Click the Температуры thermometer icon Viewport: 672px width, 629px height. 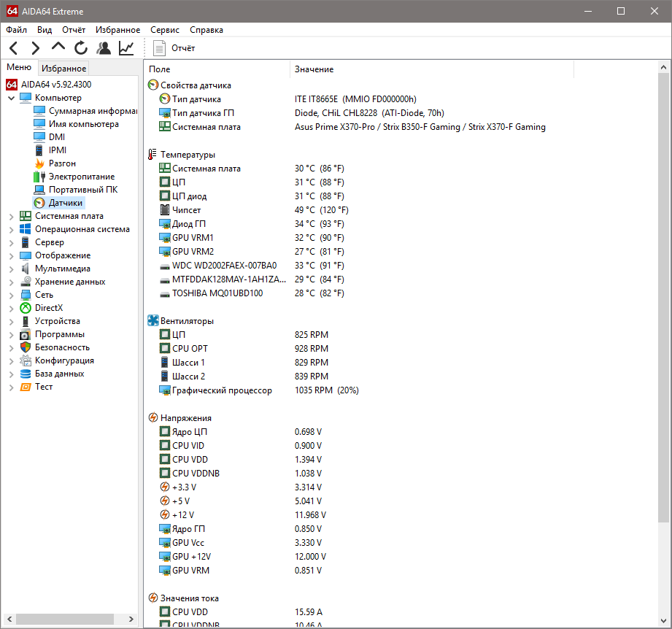pyautogui.click(x=152, y=155)
